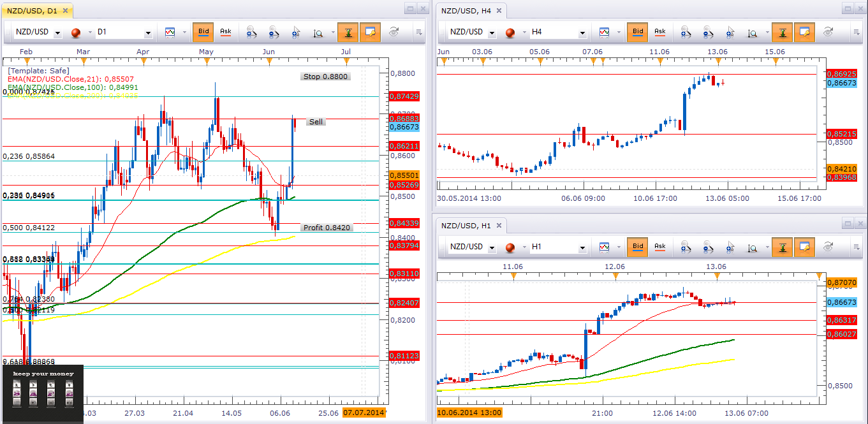Click the zoom-out icon on the D1 toolbar

pos(272,32)
